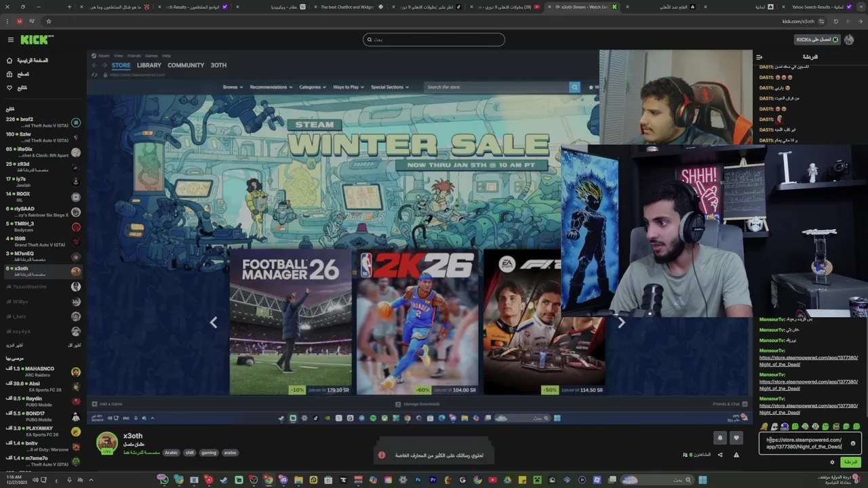This screenshot has width=868, height=488.
Task: Toggle the channel notification bell
Action: [720, 439]
